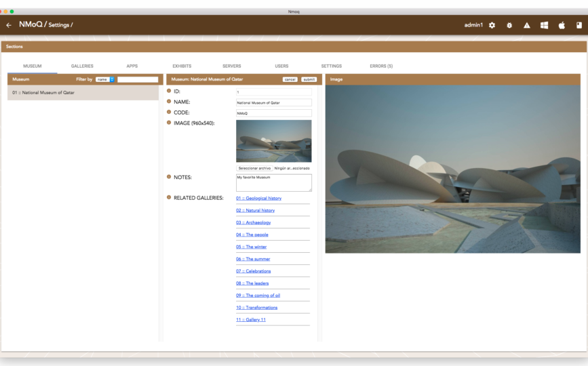Viewport: 588px width, 366px height.
Task: Switch to the SERVERS tab
Action: [232, 66]
